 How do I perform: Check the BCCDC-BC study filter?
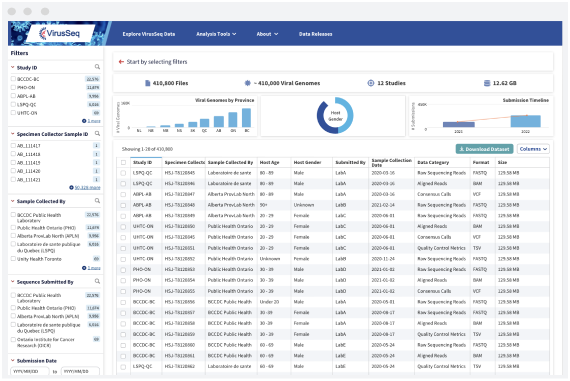[x=13, y=79]
